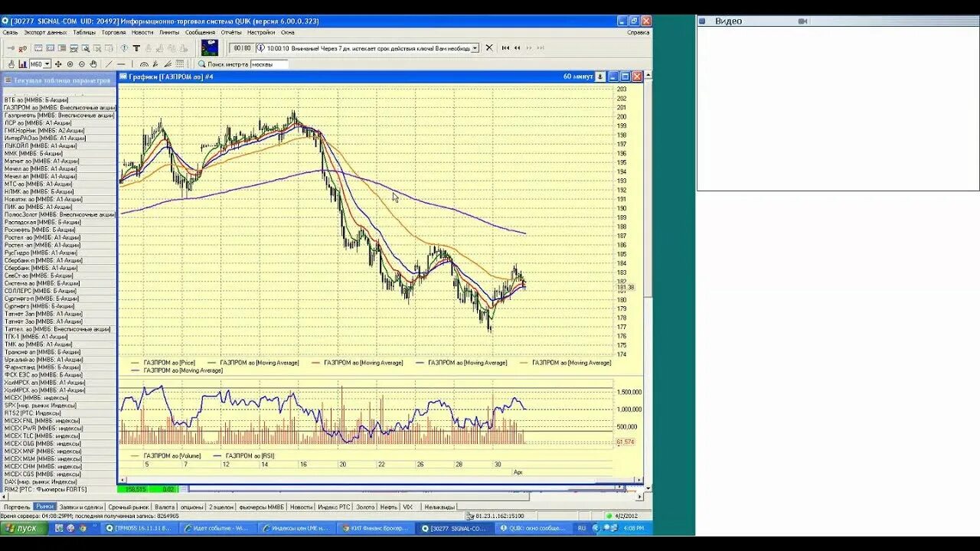Screen dimensions: 980x551
Task: Click chart window vertical scrollbar up arrow
Action: pyautogui.click(x=648, y=76)
